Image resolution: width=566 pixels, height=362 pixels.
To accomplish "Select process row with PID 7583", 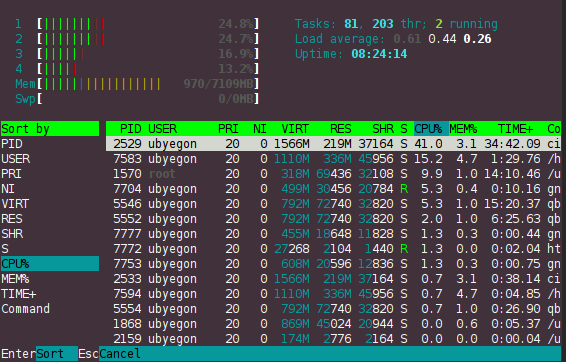I will [333, 159].
